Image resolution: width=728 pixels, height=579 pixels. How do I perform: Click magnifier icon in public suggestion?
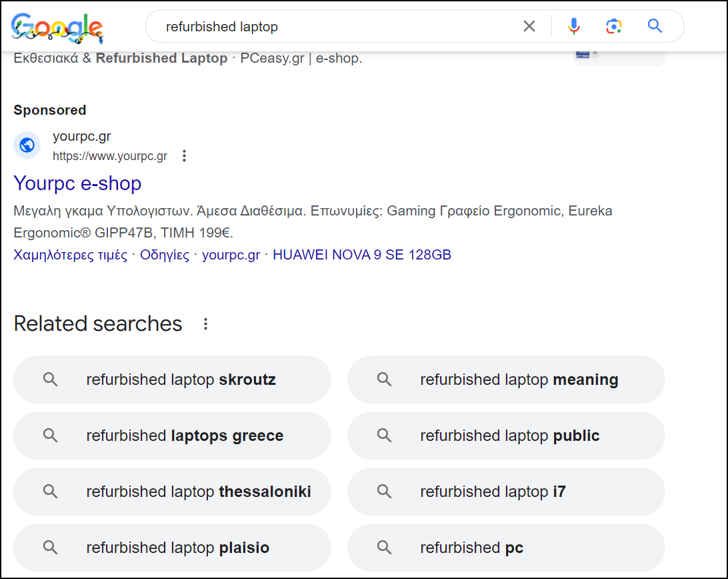(384, 436)
